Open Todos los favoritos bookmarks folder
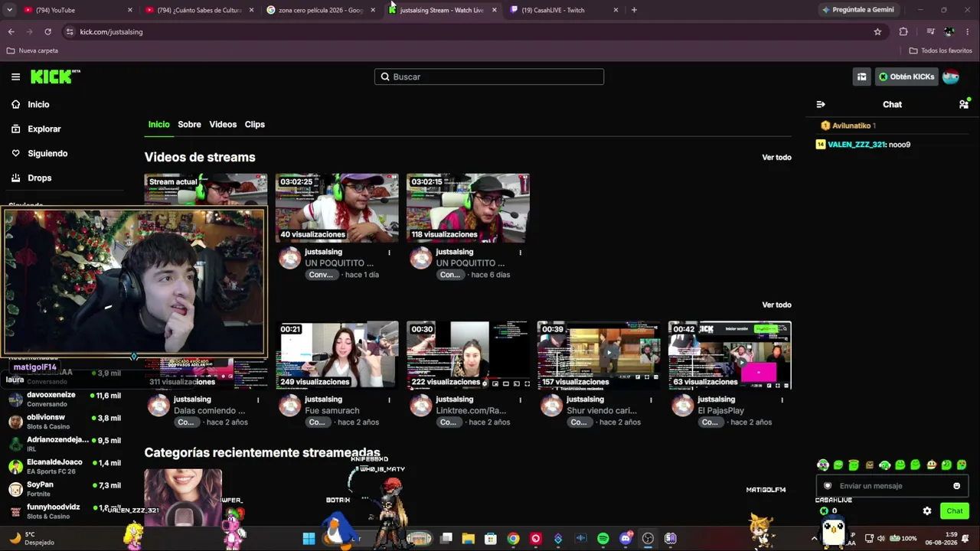 tap(940, 51)
